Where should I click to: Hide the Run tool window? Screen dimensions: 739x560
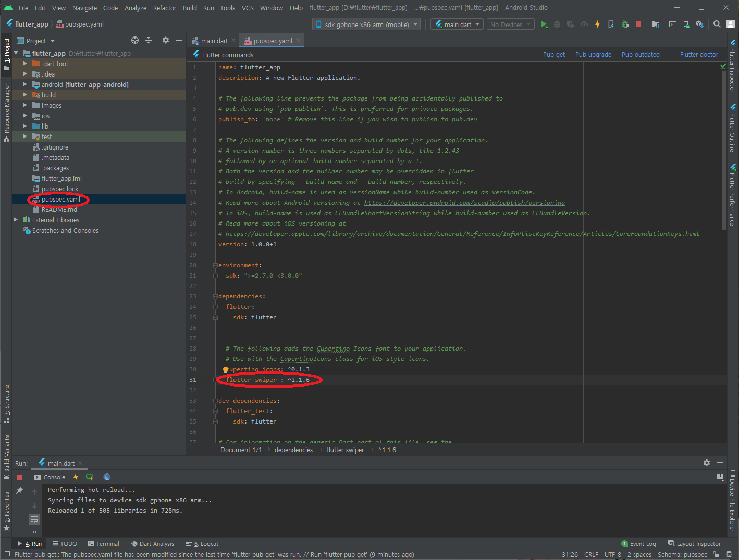coord(720,463)
